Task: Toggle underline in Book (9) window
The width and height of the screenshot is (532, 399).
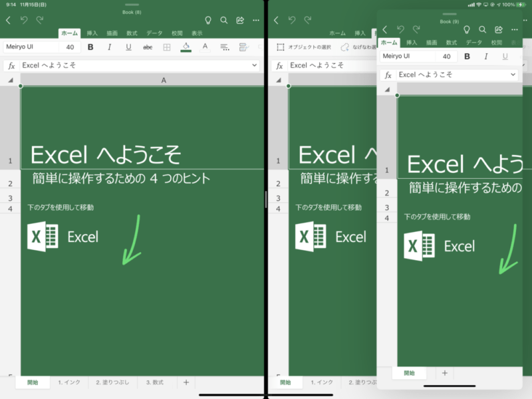Action: [x=505, y=57]
